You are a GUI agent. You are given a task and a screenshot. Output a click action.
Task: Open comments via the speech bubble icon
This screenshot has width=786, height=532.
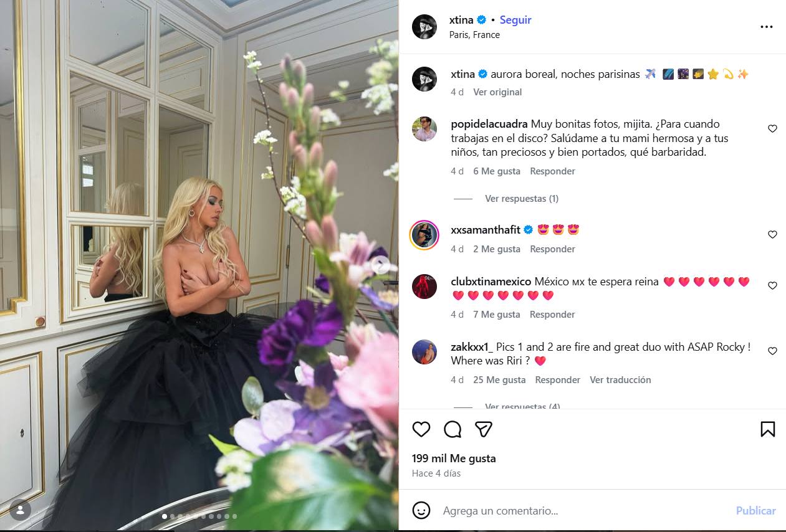tap(453, 429)
